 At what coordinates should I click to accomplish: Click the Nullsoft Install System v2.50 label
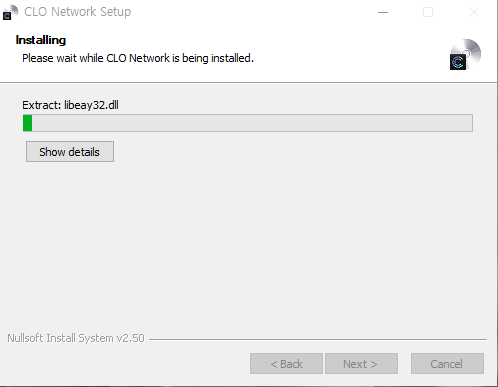pyautogui.click(x=76, y=338)
